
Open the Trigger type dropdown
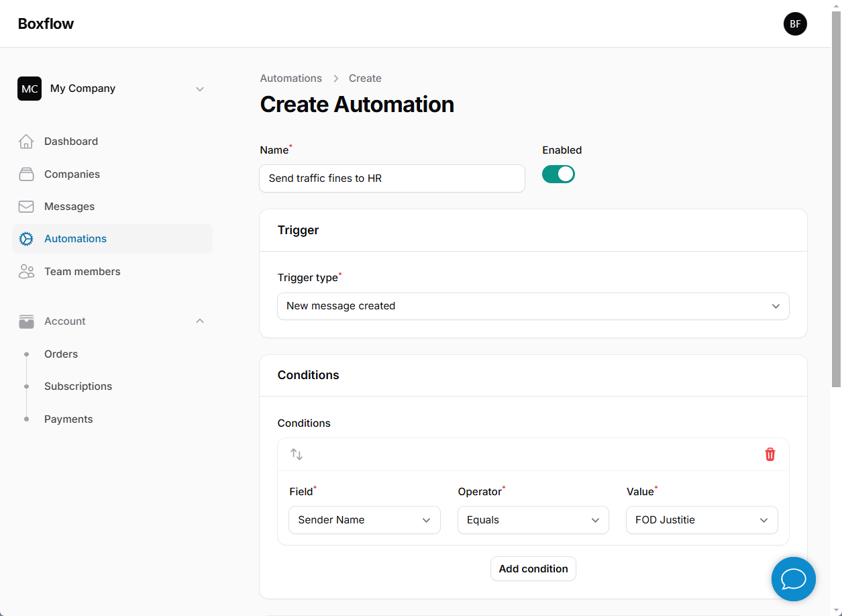coord(533,306)
